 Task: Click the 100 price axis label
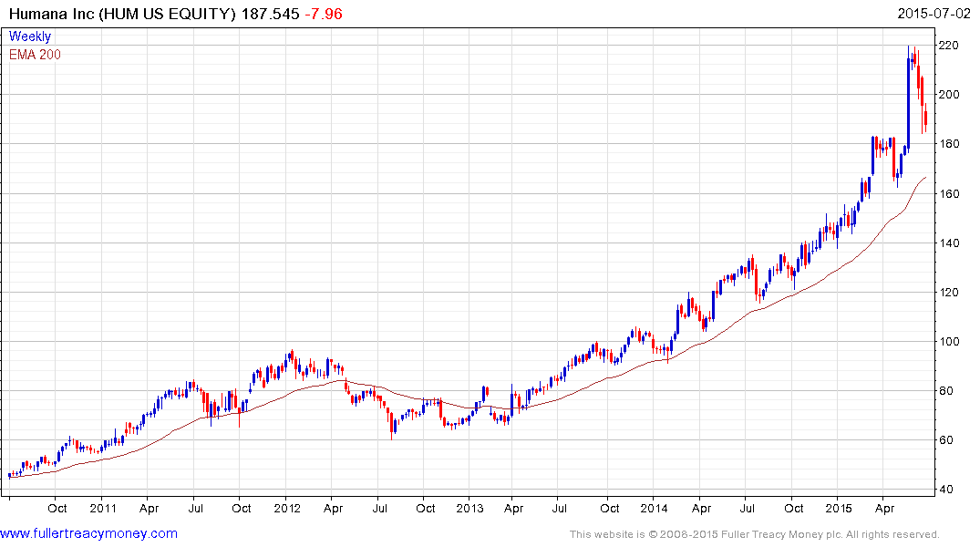[949, 341]
